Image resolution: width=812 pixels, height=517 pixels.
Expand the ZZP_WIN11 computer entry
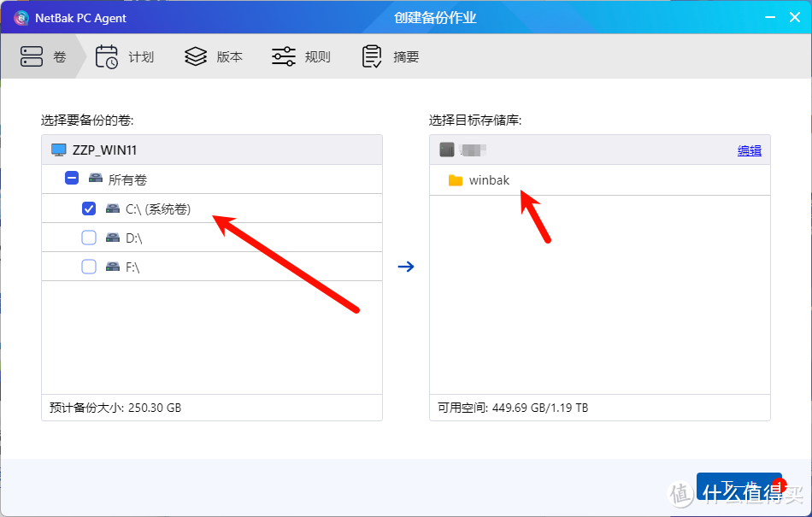click(x=103, y=150)
